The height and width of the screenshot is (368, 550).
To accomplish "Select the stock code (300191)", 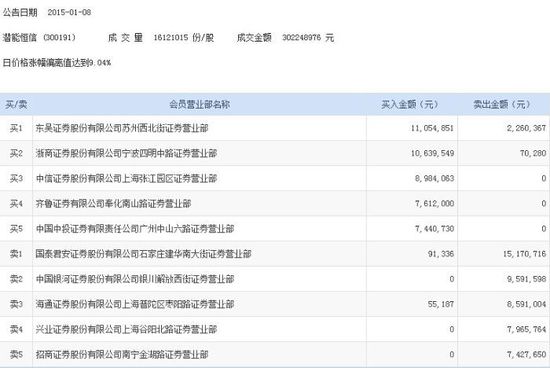I will (x=59, y=38).
